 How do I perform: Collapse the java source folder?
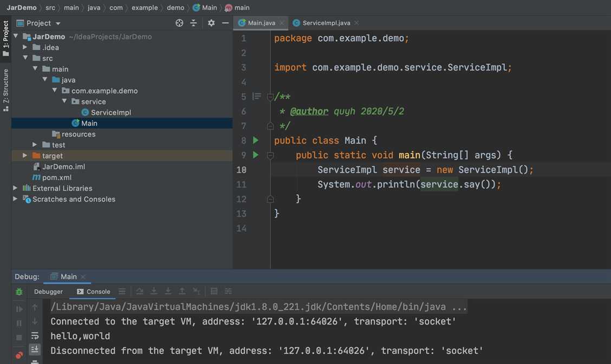coord(45,80)
